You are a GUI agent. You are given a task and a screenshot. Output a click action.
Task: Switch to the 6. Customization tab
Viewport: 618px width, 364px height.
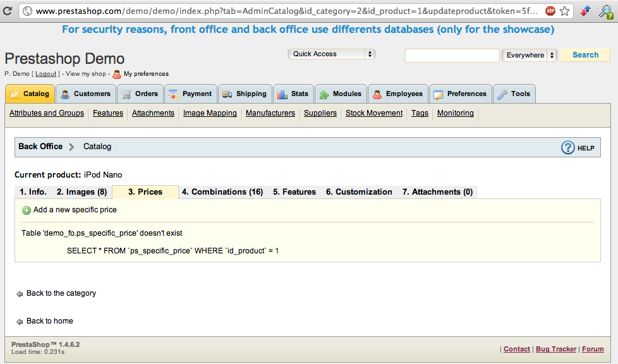[x=359, y=192]
